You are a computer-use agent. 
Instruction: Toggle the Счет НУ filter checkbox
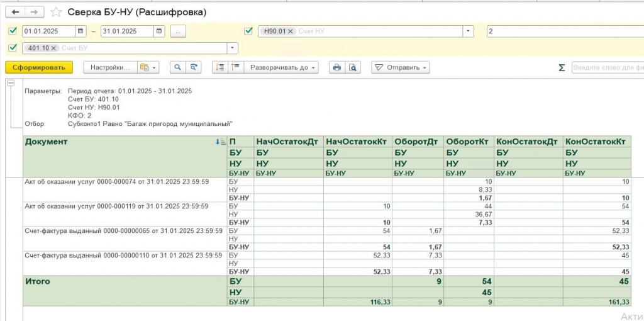248,31
